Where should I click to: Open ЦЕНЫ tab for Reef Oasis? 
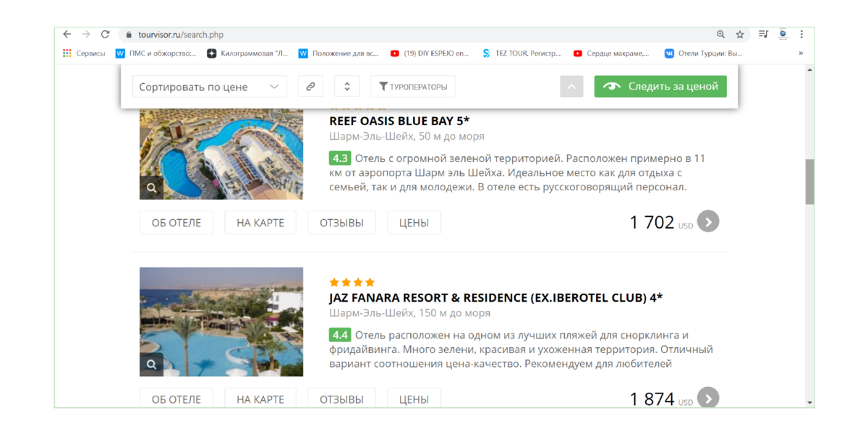[x=414, y=223]
